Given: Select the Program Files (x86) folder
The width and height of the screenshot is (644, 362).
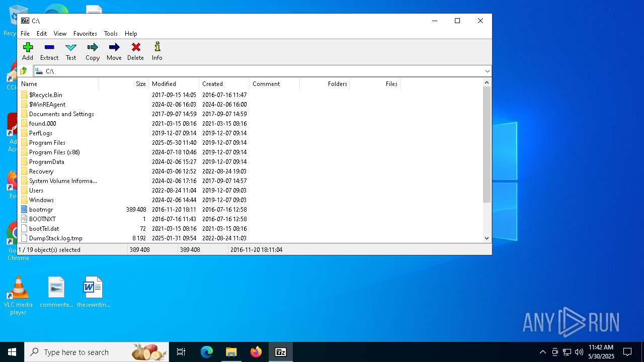Looking at the screenshot, I should pos(54,152).
